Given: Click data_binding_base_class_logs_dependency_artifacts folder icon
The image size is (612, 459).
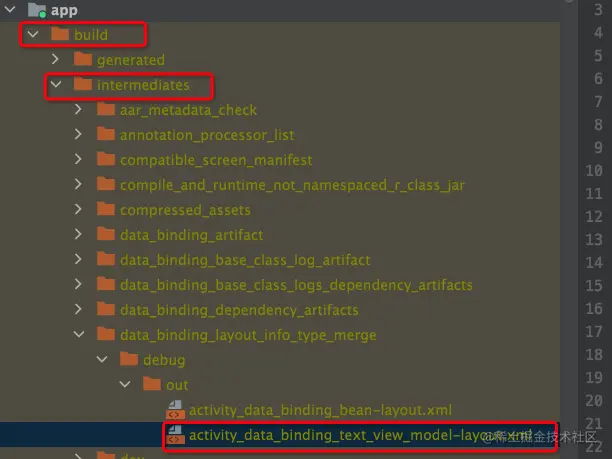Looking at the screenshot, I should 106,283.
